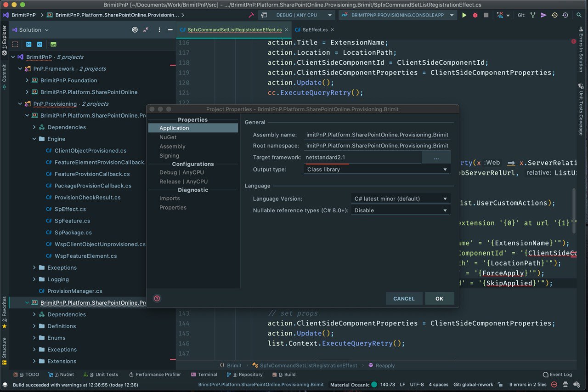Open Output type Class library dropdown
The image size is (588, 392).
377,170
